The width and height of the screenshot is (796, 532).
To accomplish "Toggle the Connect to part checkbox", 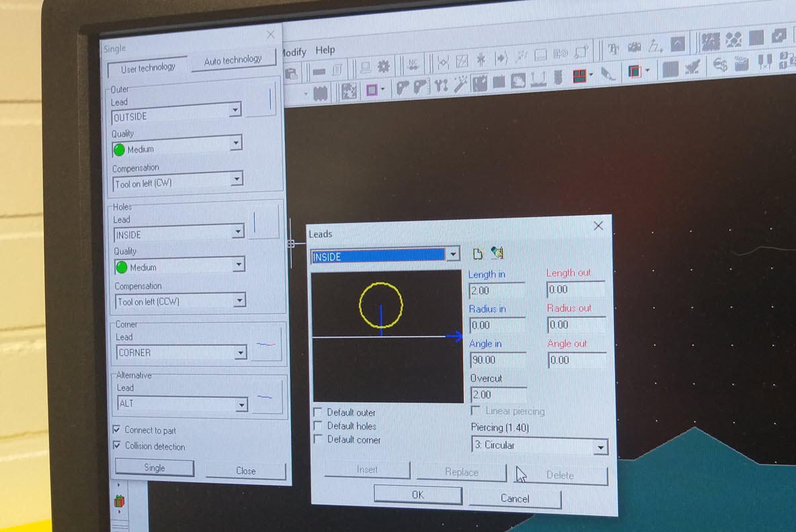I will pyautogui.click(x=117, y=429).
